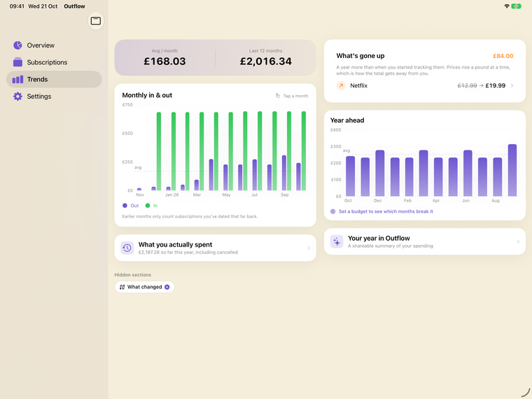Click the 09:41 clock in status bar
This screenshot has width=532, height=399.
pyautogui.click(x=17, y=6)
